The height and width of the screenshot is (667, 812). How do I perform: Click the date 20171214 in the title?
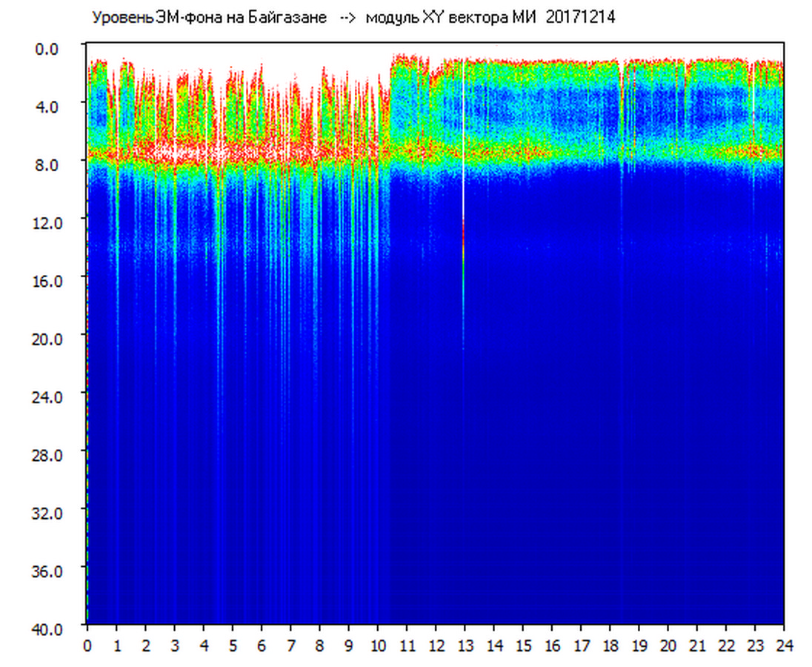(580, 18)
